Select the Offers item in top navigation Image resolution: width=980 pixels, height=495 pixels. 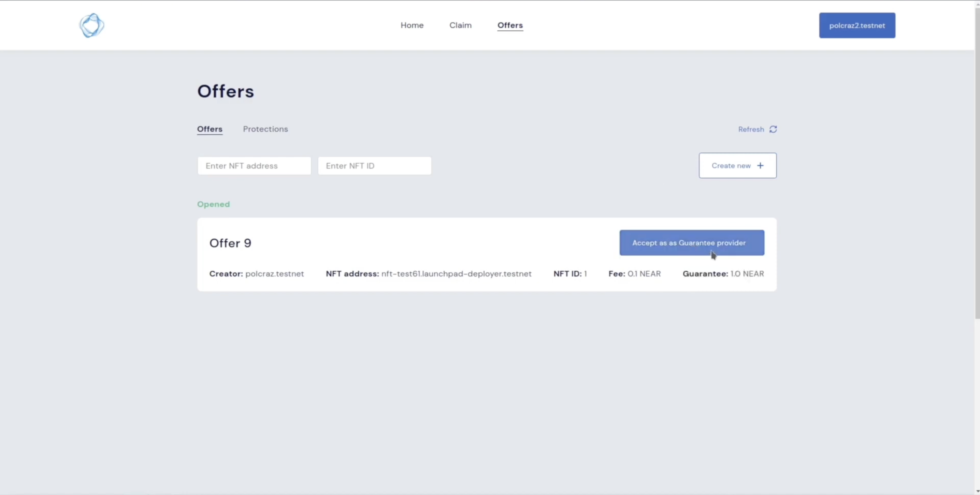(510, 25)
